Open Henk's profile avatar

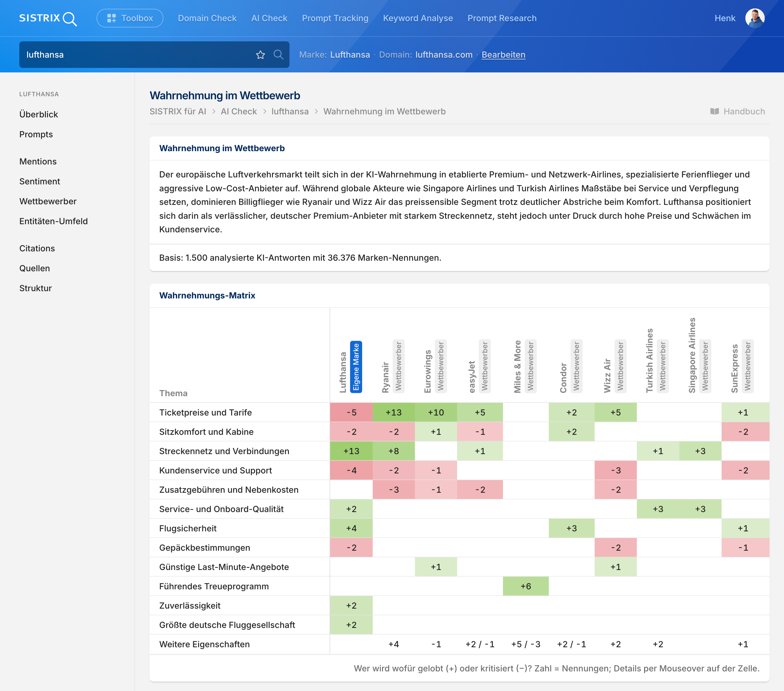pos(754,18)
